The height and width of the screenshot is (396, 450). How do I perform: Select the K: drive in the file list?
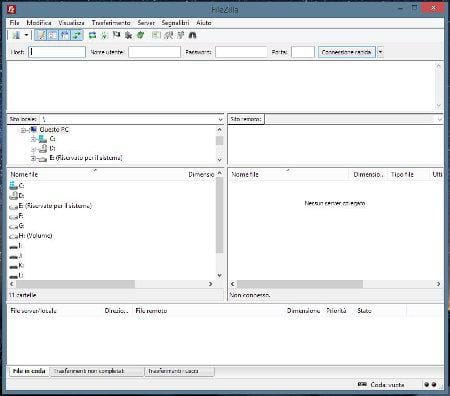[16, 266]
